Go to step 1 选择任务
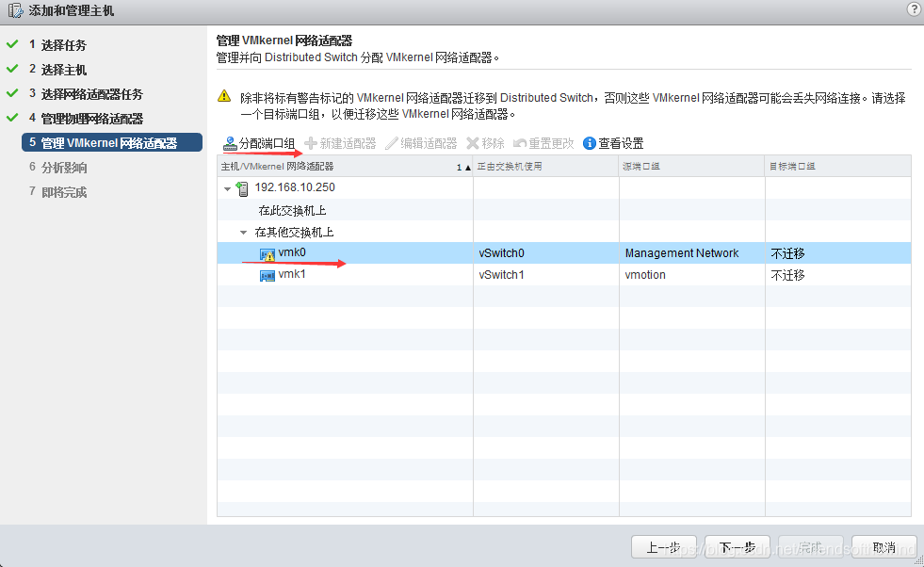 tap(57, 45)
